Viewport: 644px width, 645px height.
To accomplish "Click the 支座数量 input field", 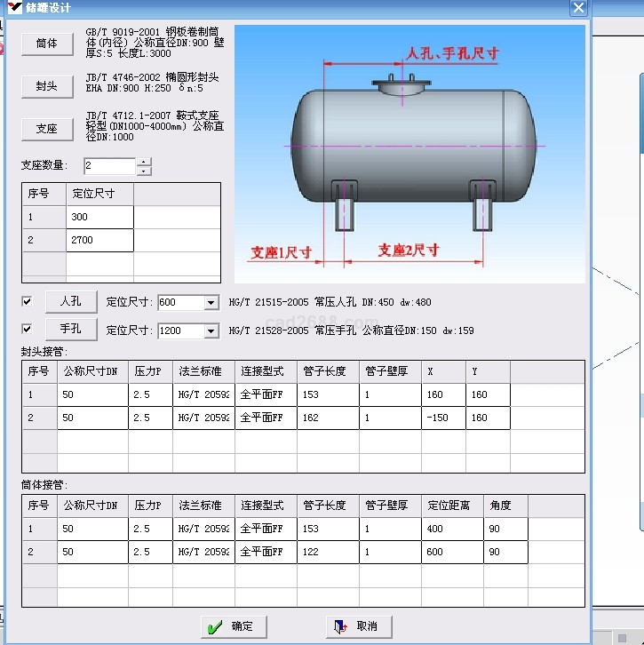I will (109, 166).
